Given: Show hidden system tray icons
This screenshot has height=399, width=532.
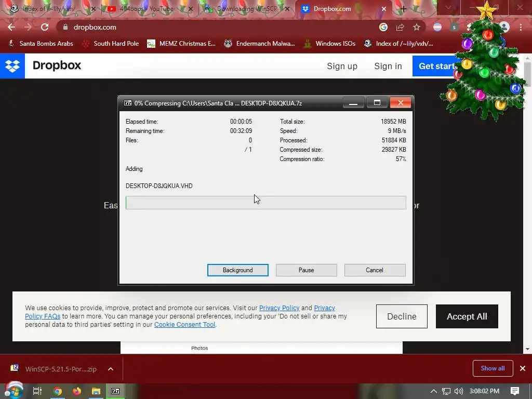Looking at the screenshot, I should (434, 391).
